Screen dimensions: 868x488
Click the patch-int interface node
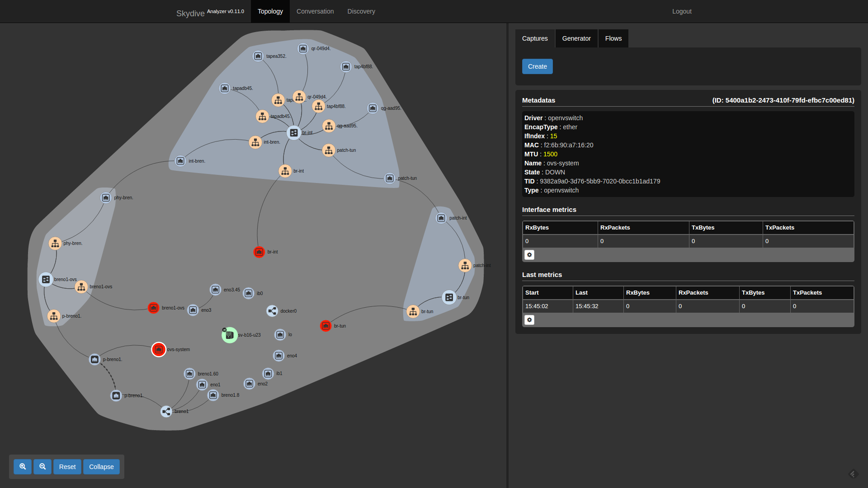coord(441,218)
